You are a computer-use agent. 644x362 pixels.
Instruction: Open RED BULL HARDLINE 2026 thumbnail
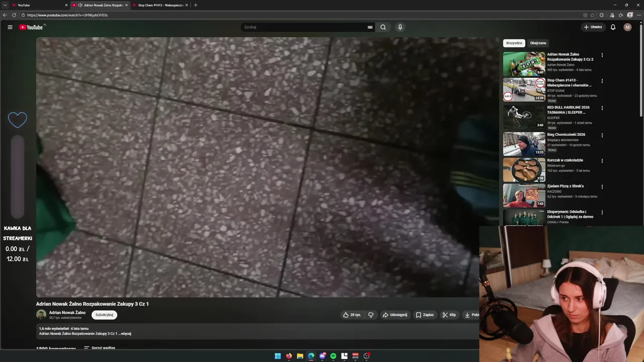point(524,117)
